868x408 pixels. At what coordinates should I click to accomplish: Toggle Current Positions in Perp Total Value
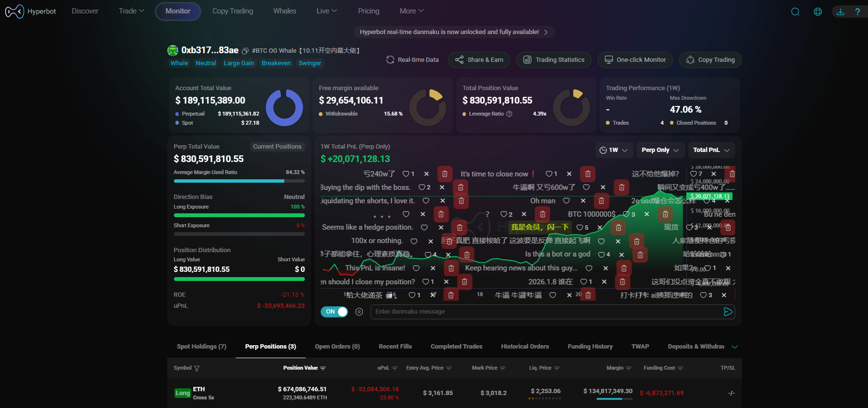point(277,147)
